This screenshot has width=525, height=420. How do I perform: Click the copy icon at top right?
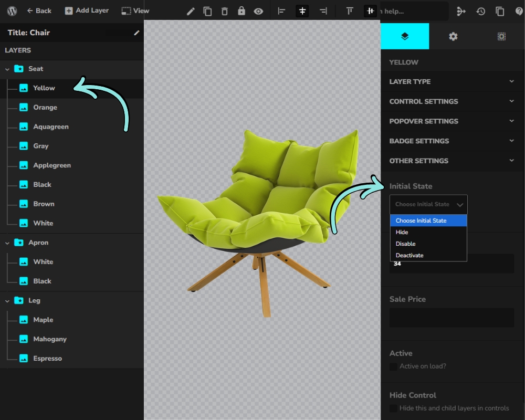click(500, 12)
